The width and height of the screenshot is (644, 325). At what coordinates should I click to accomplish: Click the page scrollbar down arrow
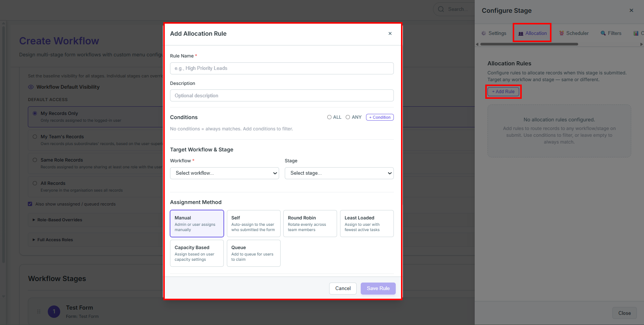(4, 296)
